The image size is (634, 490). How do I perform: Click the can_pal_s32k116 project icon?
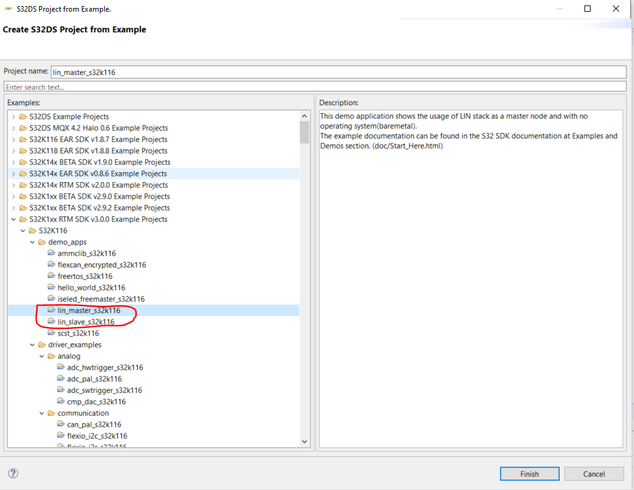point(61,424)
